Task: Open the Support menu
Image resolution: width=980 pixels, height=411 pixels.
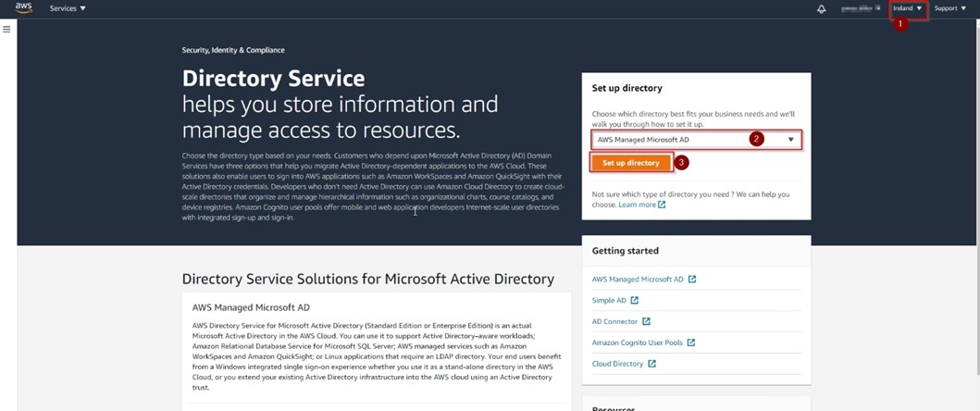Action: (x=950, y=8)
